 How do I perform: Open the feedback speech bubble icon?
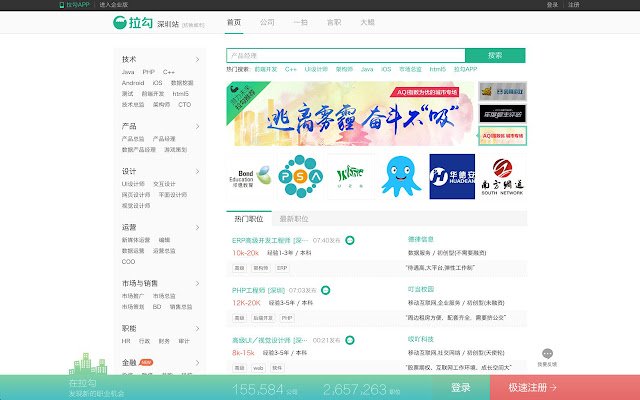point(547,353)
